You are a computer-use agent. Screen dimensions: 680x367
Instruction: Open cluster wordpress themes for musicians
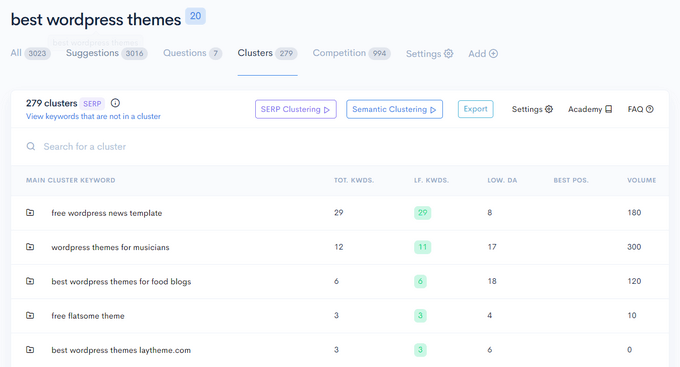110,247
